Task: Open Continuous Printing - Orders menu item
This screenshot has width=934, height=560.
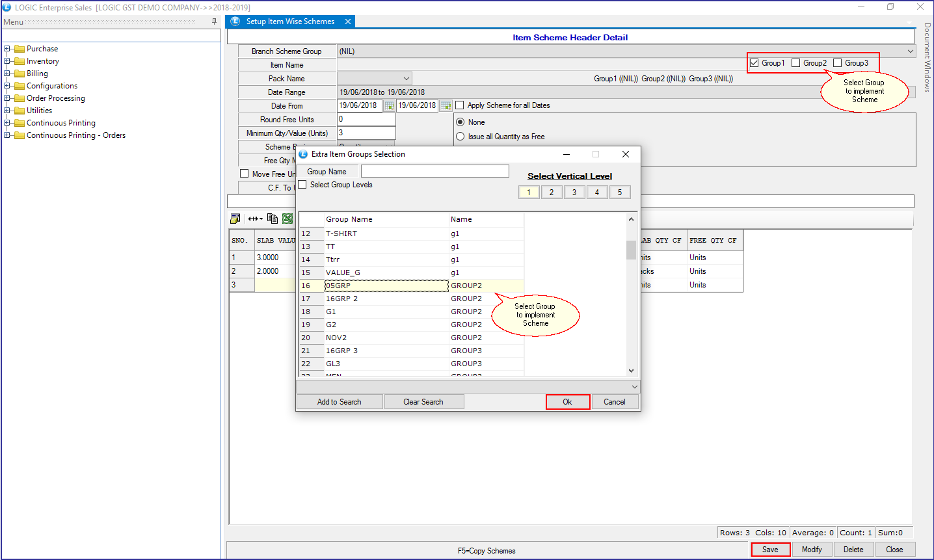Action: (x=76, y=135)
